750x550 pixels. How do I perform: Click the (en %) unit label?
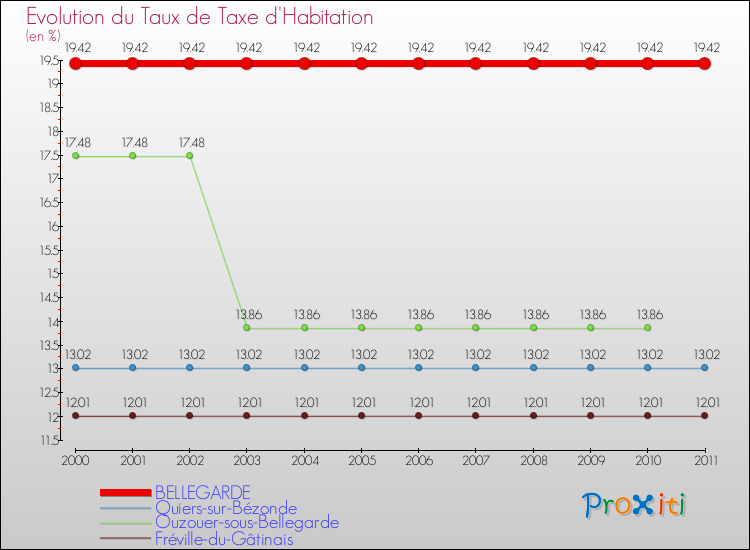point(43,36)
